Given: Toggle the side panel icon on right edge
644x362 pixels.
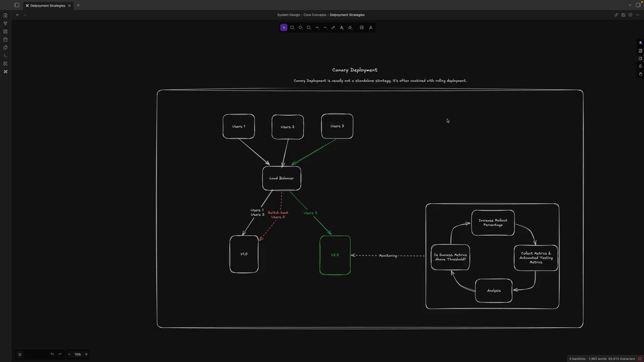Looking at the screenshot, I should (x=640, y=58).
